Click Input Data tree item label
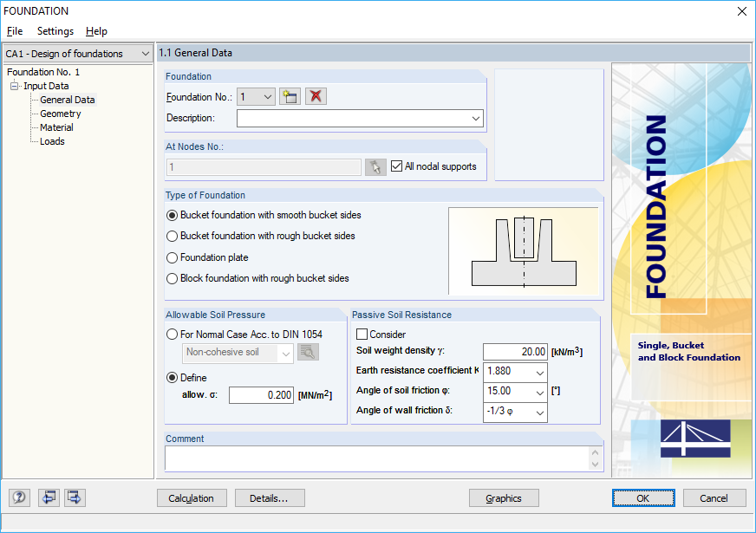Viewport: 756px width, 533px height. pyautogui.click(x=46, y=87)
